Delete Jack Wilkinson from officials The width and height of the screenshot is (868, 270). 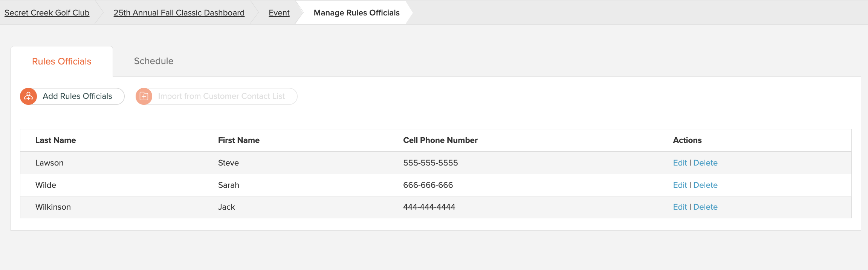(x=705, y=207)
